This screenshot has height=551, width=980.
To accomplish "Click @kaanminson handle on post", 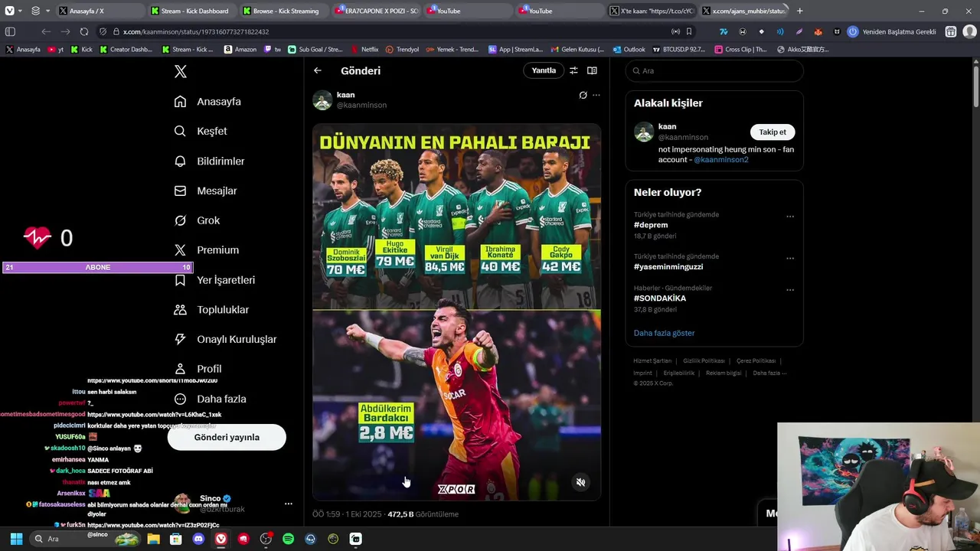I will tap(361, 105).
